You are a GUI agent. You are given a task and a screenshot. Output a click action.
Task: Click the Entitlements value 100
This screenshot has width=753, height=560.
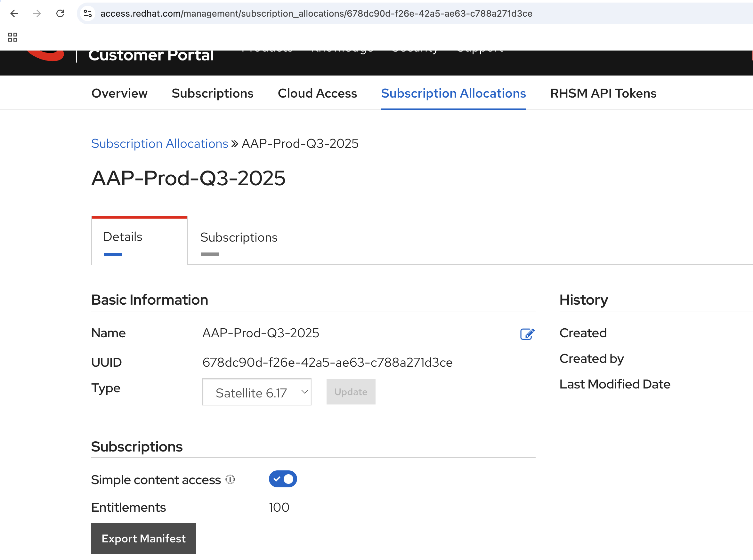279,508
